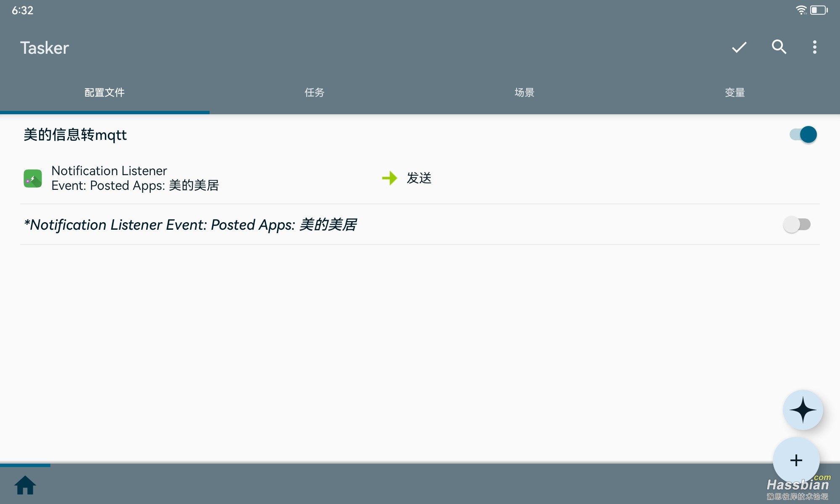The width and height of the screenshot is (840, 504).
Task: Switch to the 场景 tab
Action: click(x=525, y=92)
